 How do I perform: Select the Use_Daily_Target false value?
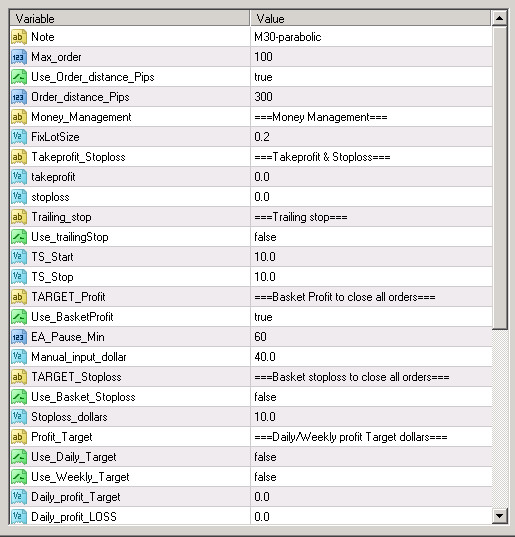coord(265,457)
